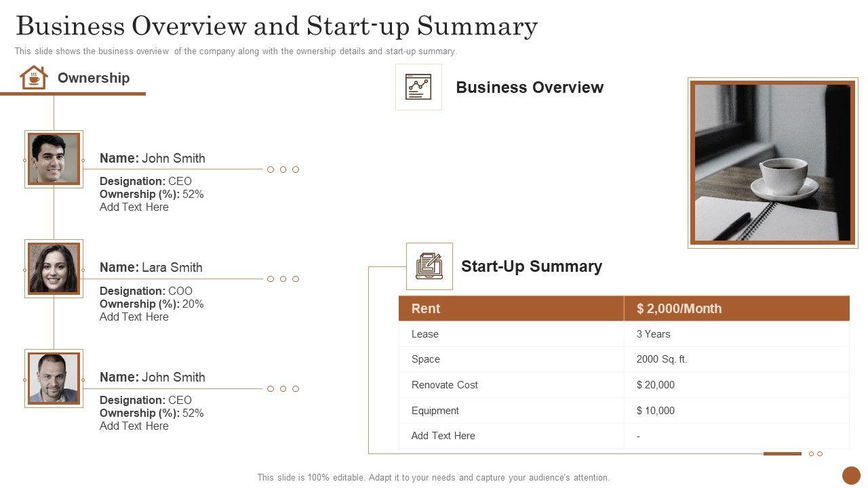Click the Start-Up Summary document icon
The width and height of the screenshot is (868, 488).
[x=429, y=266]
